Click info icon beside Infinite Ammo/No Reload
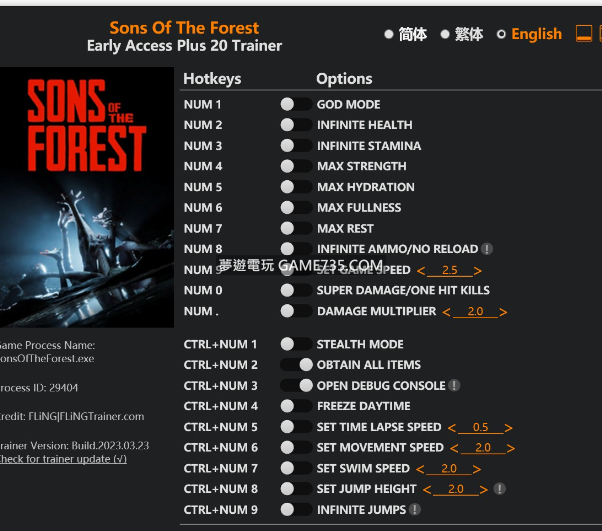 [487, 249]
